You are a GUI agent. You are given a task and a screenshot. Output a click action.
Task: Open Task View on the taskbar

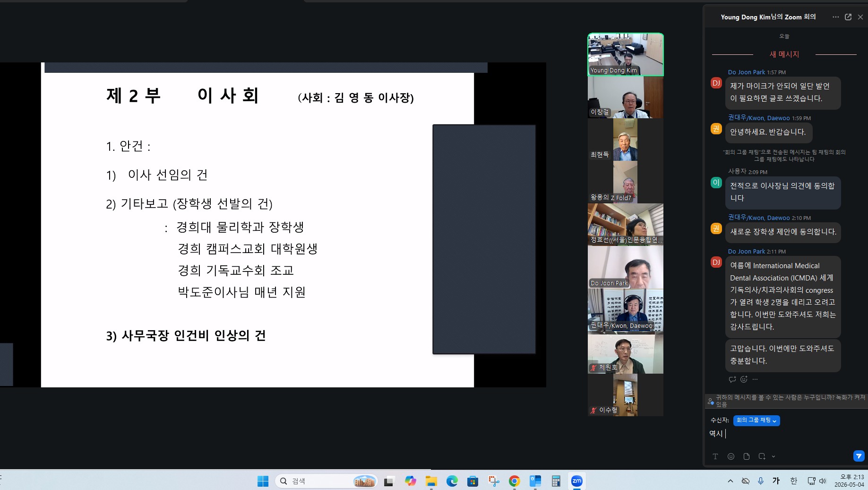pyautogui.click(x=389, y=481)
